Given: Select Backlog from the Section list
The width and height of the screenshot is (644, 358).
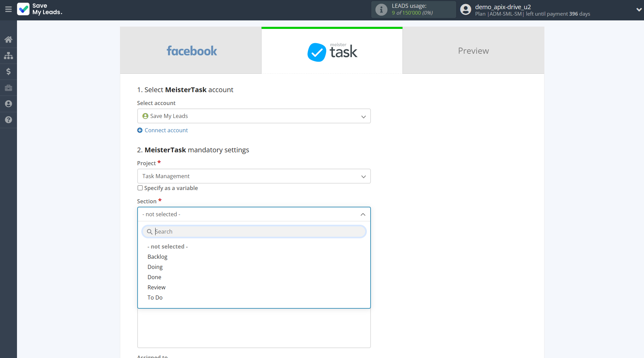Looking at the screenshot, I should tap(157, 256).
